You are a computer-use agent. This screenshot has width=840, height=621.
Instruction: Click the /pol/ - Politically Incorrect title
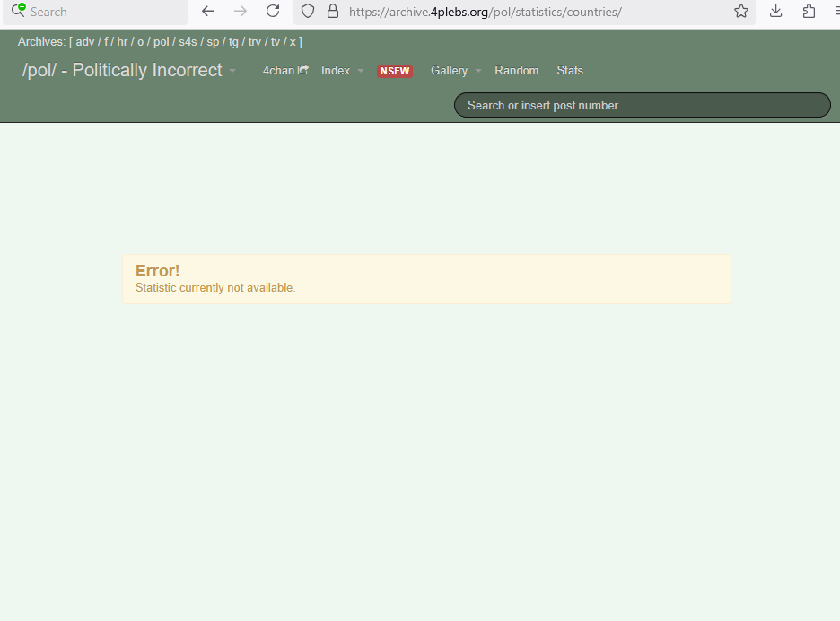pyautogui.click(x=122, y=70)
